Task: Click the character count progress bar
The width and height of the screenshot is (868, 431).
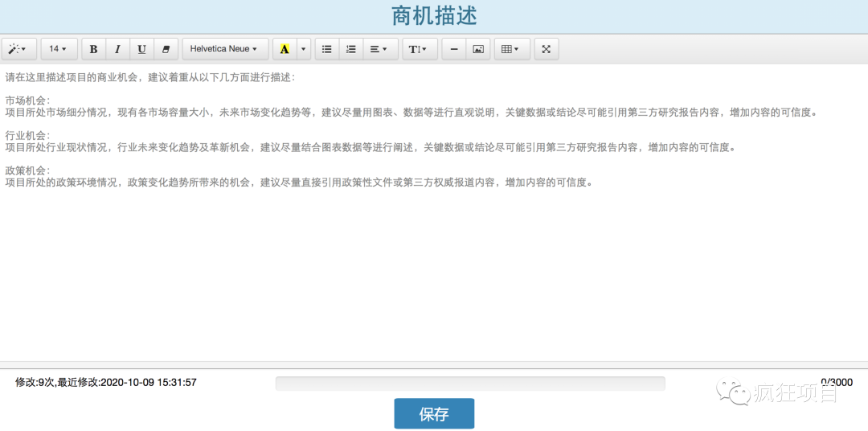Action: (469, 383)
